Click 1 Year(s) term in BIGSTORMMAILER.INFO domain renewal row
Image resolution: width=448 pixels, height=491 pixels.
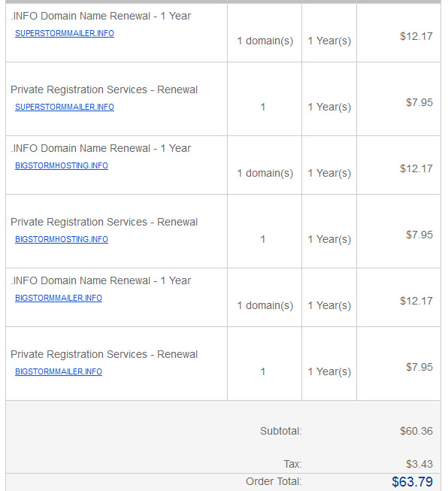(329, 305)
